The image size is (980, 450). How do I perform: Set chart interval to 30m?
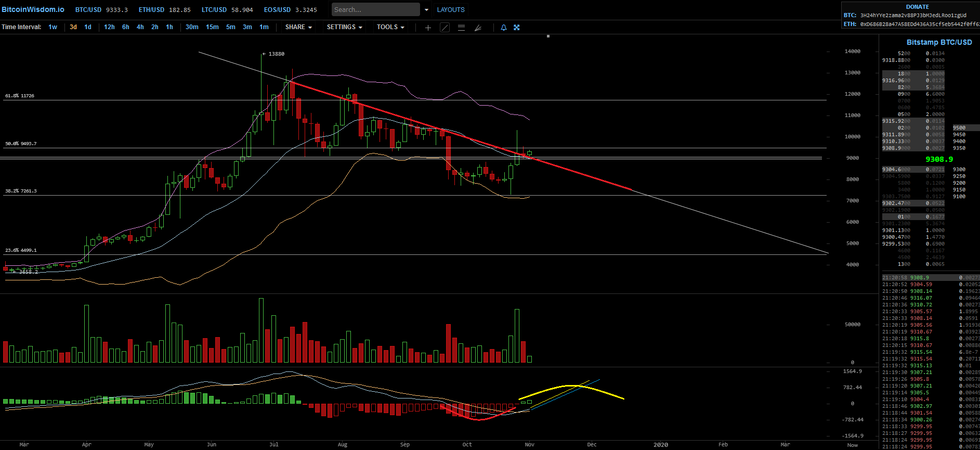192,27
